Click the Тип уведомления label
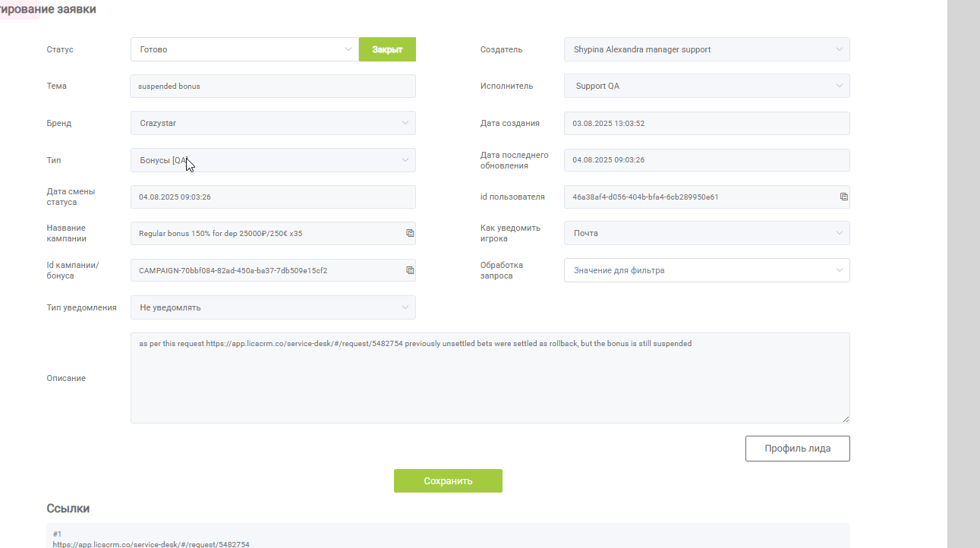 (x=81, y=307)
